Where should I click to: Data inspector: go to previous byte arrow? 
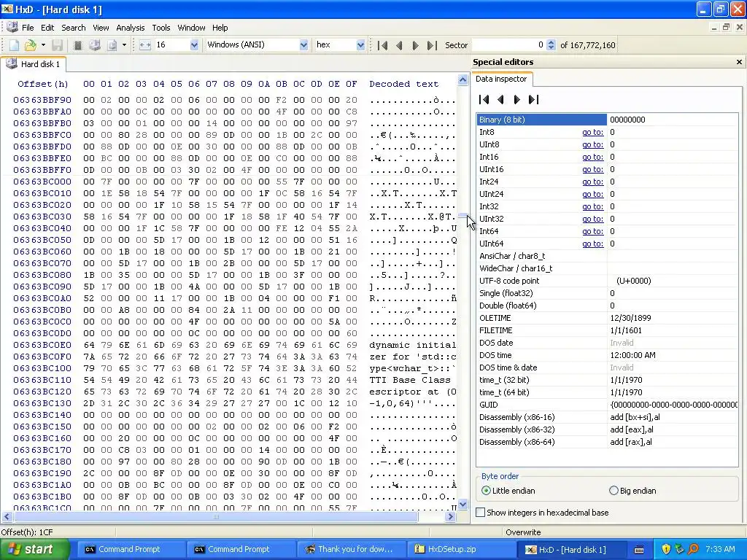[x=500, y=99]
